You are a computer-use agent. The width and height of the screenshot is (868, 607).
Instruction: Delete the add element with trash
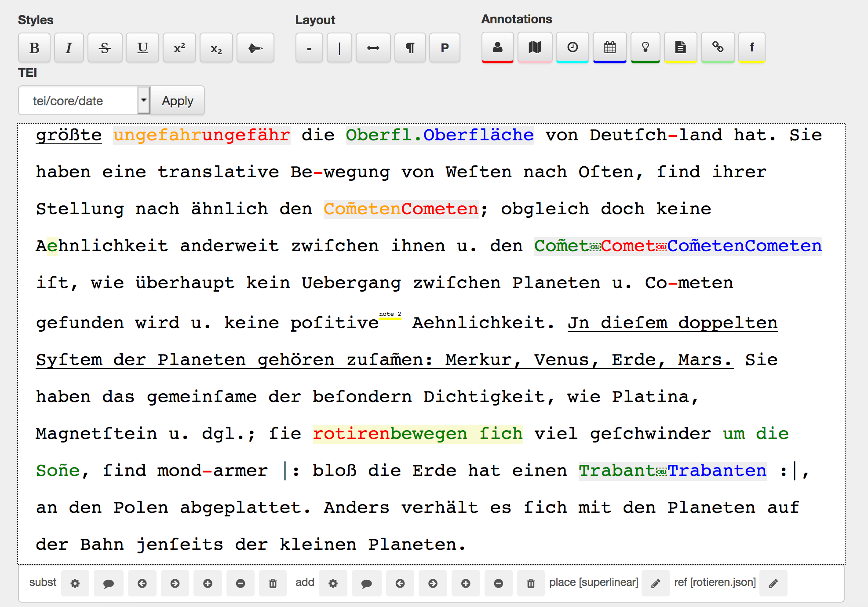(531, 583)
